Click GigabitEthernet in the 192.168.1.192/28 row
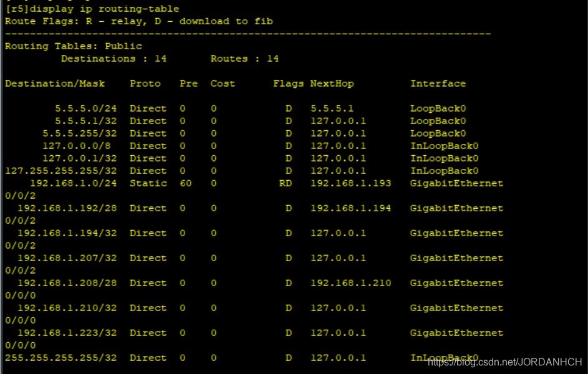The width and height of the screenshot is (588, 374). pos(456,208)
